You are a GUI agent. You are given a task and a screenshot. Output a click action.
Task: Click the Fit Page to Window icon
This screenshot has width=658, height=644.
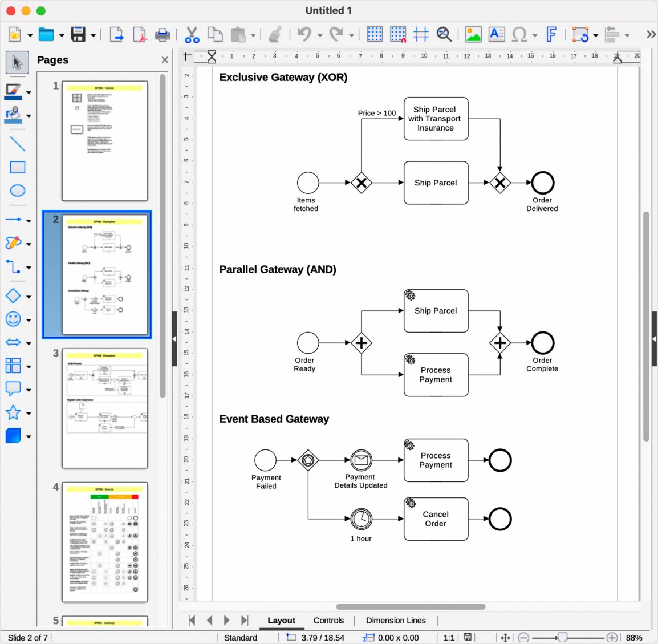tap(505, 638)
